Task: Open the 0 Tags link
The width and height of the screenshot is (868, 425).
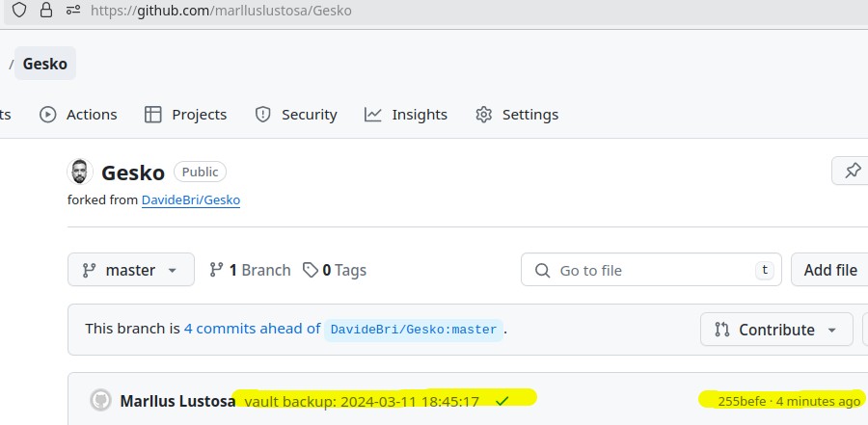Action: 335,270
